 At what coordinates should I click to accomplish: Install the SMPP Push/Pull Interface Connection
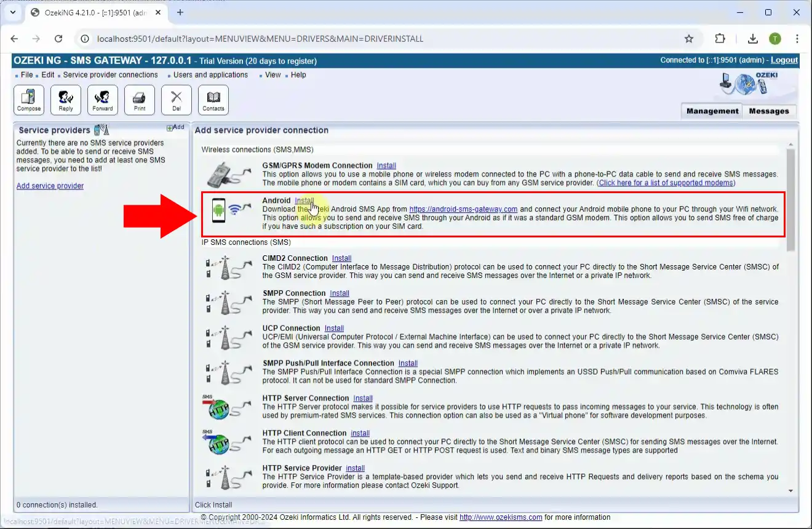click(x=408, y=364)
